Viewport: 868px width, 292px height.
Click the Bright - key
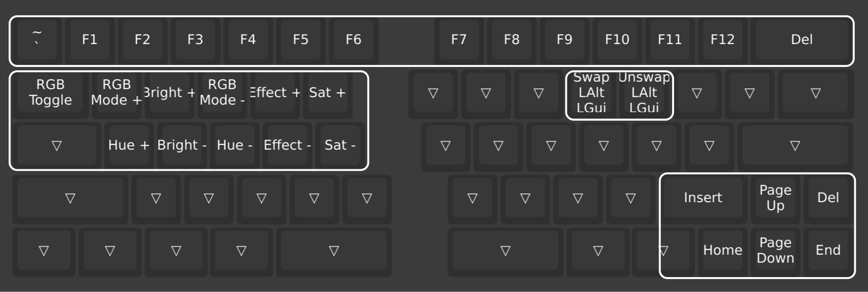[x=182, y=145]
